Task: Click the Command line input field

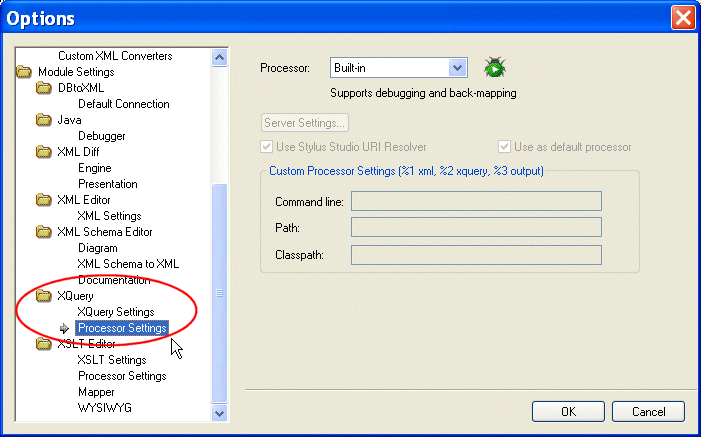Action: click(475, 201)
